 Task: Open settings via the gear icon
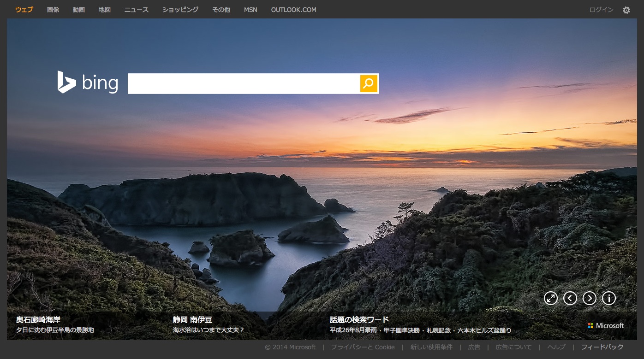[626, 10]
